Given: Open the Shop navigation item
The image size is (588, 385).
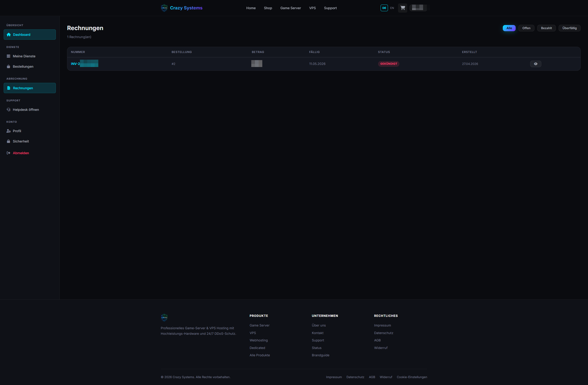Looking at the screenshot, I should point(268,8).
